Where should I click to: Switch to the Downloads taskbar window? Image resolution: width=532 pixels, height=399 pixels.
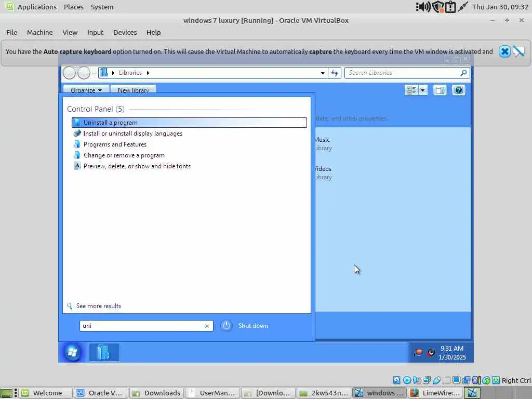[x=156, y=393]
